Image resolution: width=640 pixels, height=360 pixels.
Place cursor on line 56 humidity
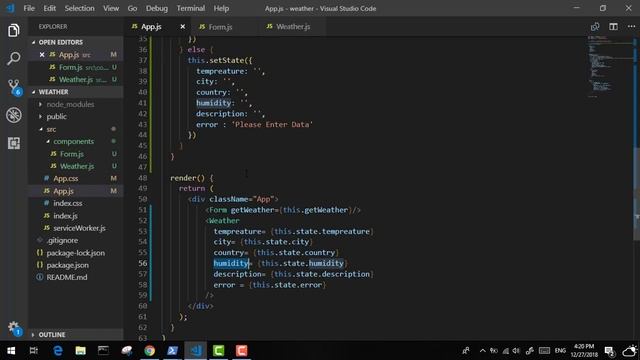pyautogui.click(x=231, y=263)
